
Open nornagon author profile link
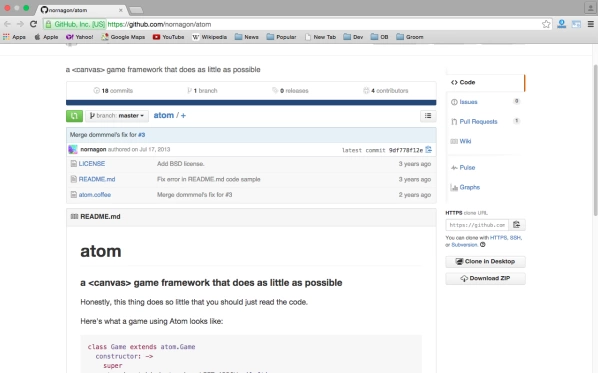(x=93, y=149)
